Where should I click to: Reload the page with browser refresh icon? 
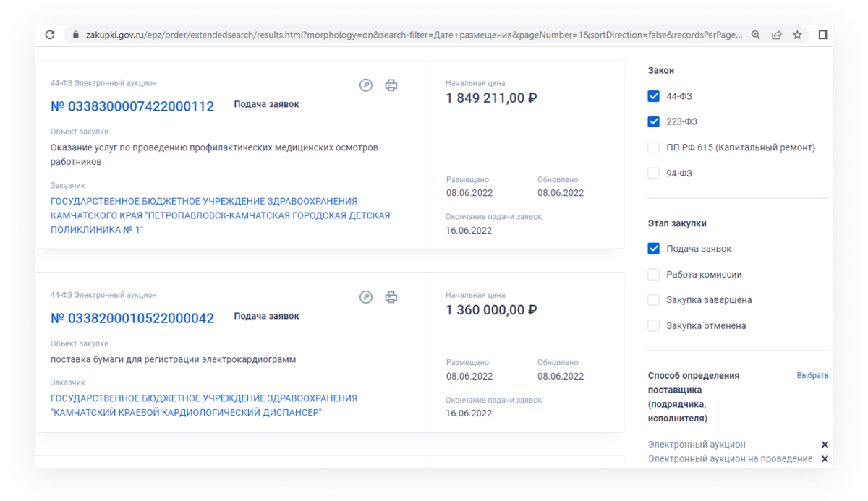point(50,35)
